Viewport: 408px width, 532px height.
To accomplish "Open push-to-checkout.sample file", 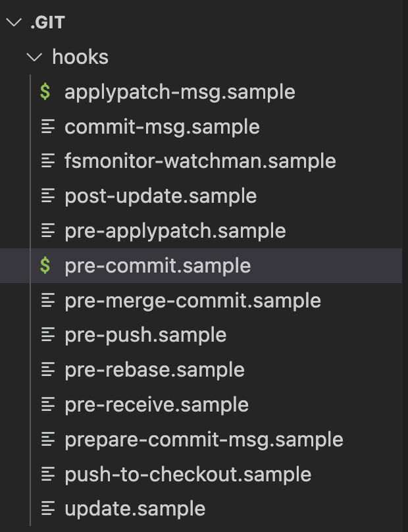I will click(188, 474).
